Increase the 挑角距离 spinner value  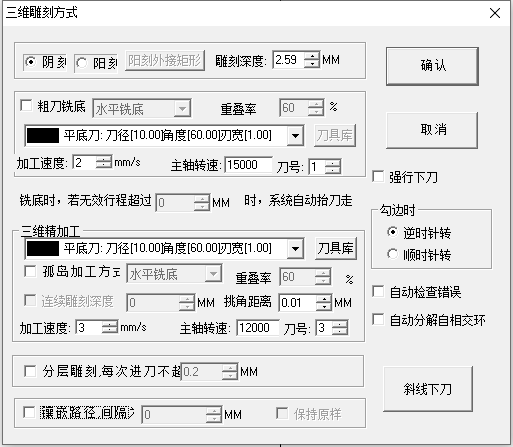(324, 299)
